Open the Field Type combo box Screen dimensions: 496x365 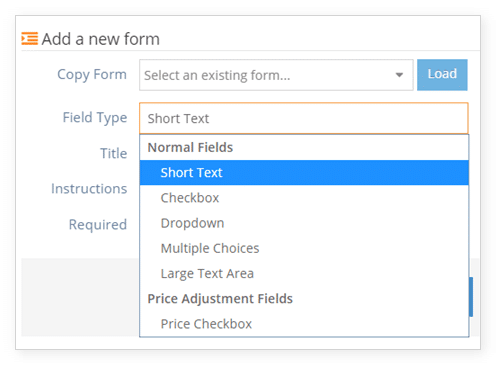tap(304, 118)
